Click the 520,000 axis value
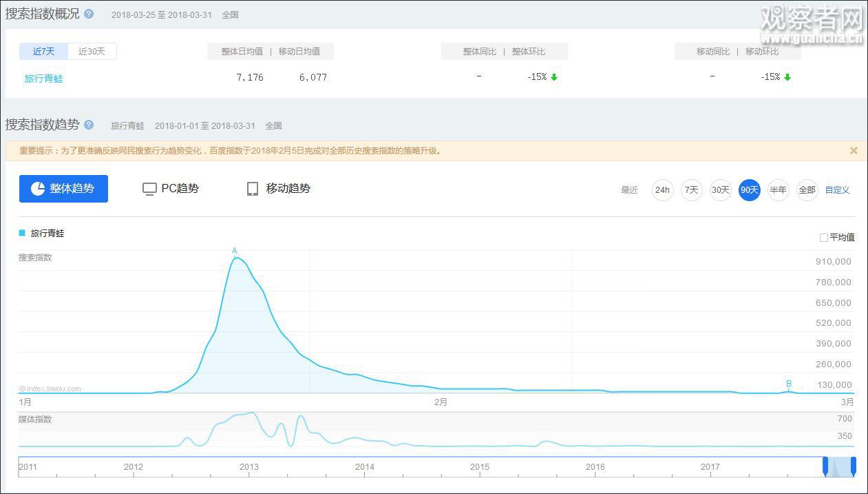 834,323
